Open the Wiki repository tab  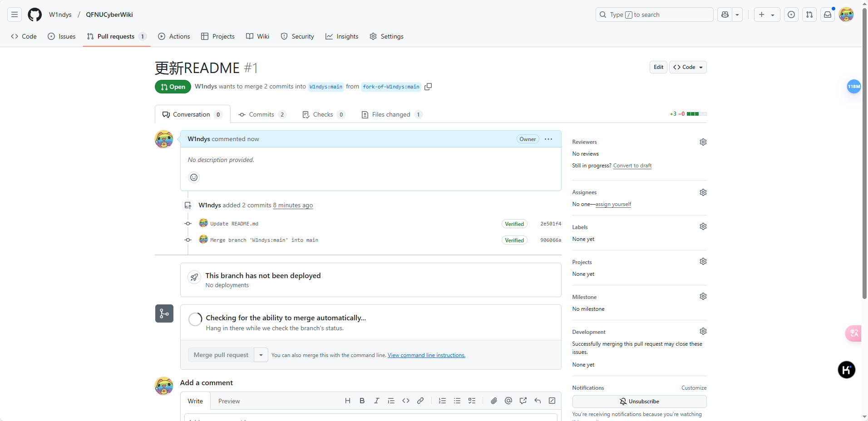click(x=258, y=36)
